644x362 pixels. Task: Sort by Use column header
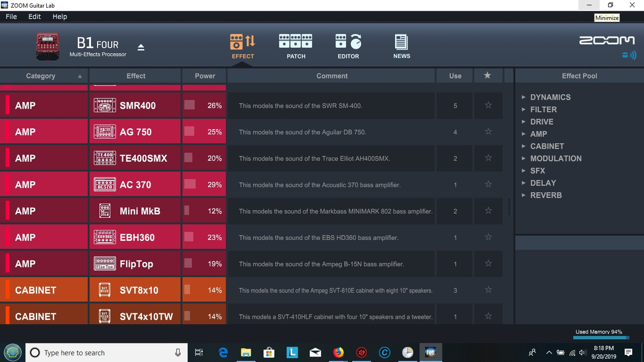point(455,76)
